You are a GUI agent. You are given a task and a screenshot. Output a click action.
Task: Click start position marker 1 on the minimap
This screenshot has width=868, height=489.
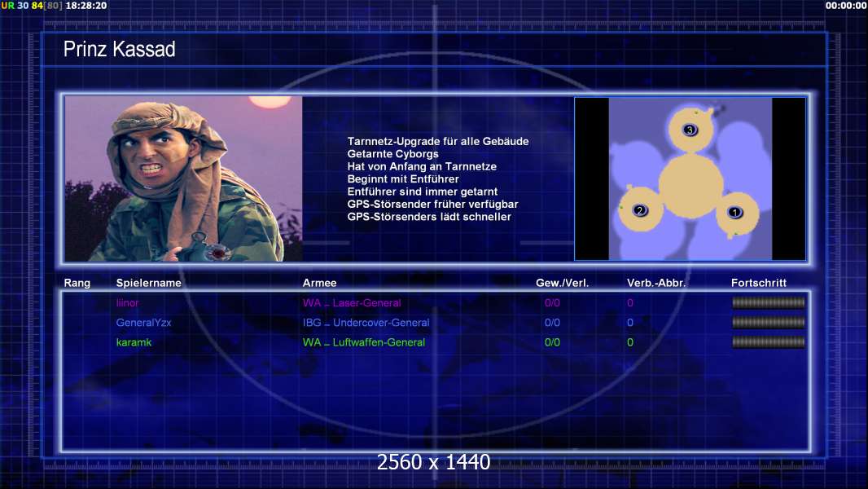[734, 212]
